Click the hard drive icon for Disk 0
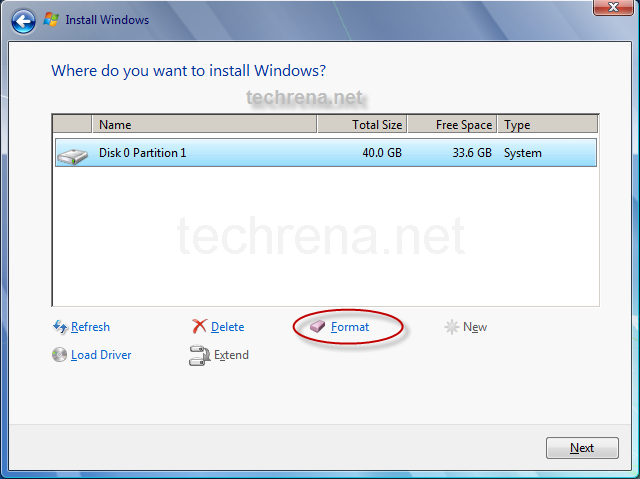 point(72,156)
